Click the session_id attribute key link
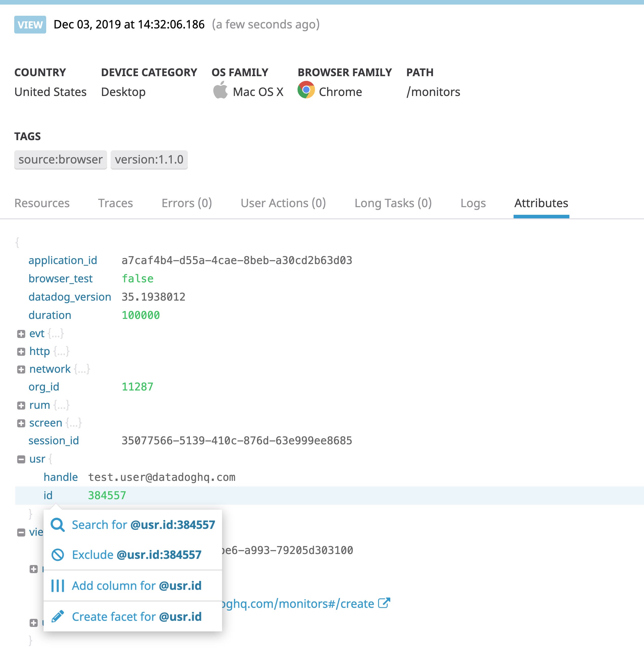This screenshot has height=652, width=644. click(53, 441)
